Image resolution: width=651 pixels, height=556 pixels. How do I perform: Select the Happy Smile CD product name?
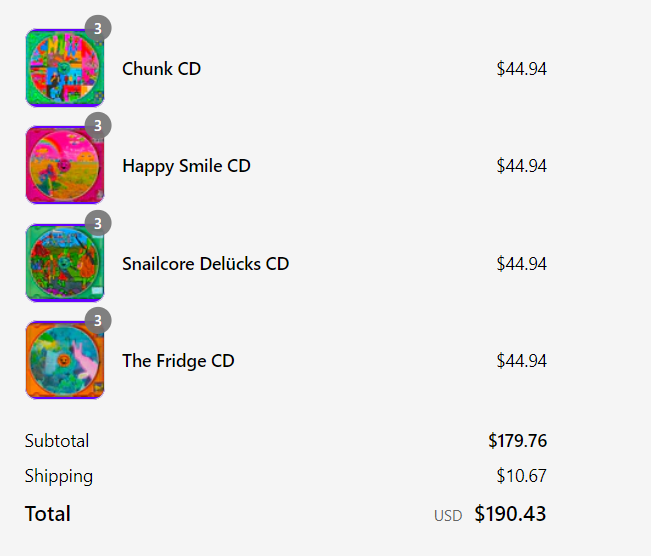coord(186,167)
